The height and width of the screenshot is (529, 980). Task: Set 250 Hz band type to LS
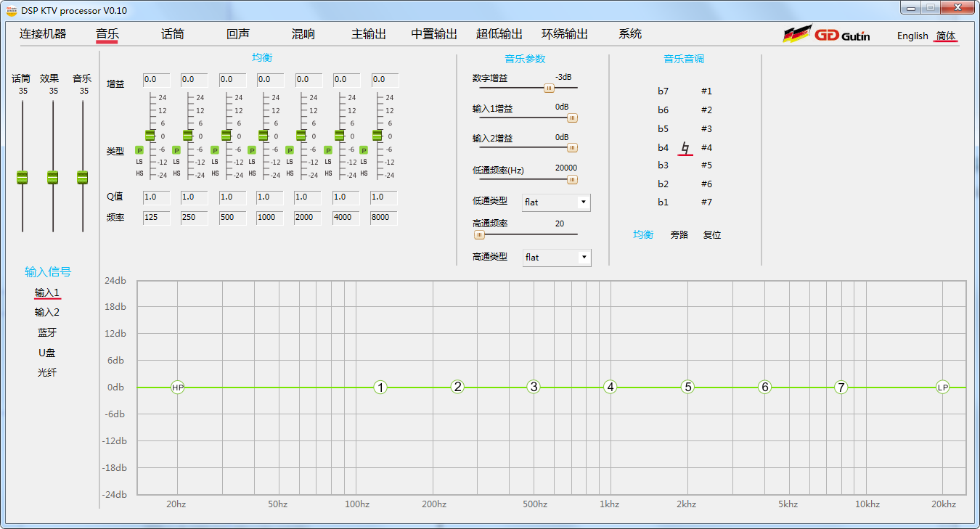click(x=176, y=162)
